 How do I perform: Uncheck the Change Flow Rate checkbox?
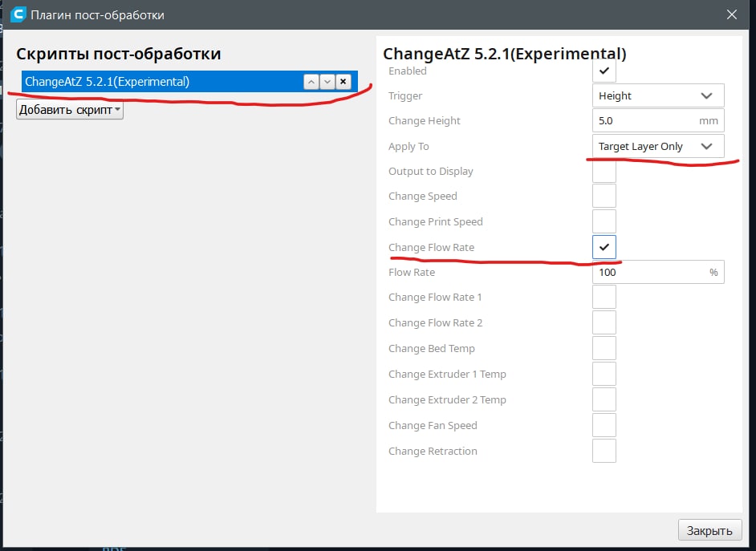pos(604,247)
